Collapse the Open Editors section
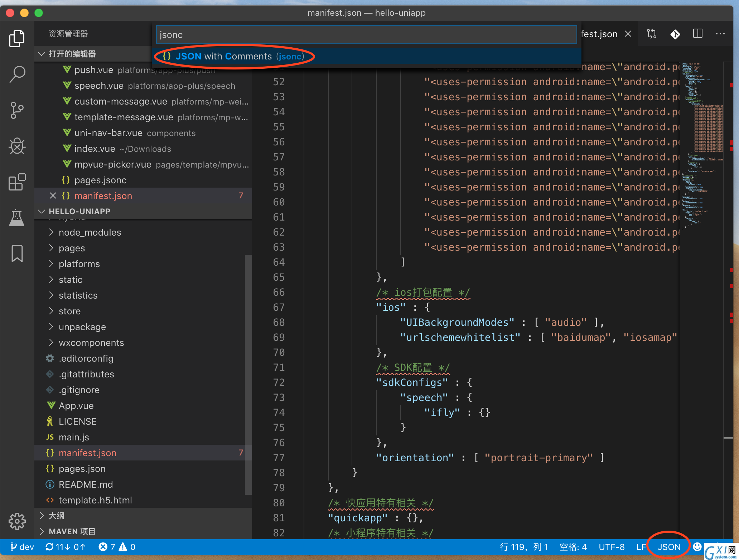This screenshot has width=739, height=560. coord(42,54)
